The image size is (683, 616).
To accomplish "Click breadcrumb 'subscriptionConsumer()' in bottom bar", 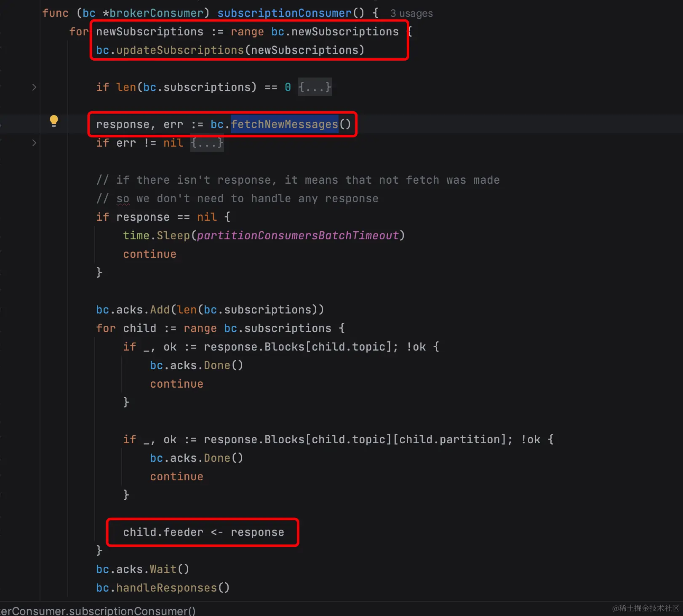I will click(133, 611).
